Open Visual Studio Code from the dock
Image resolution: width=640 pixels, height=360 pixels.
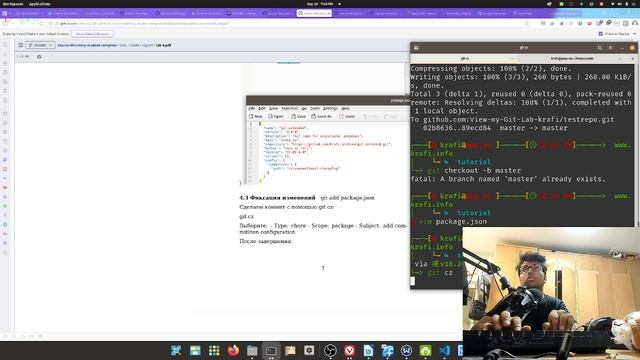tap(444, 351)
